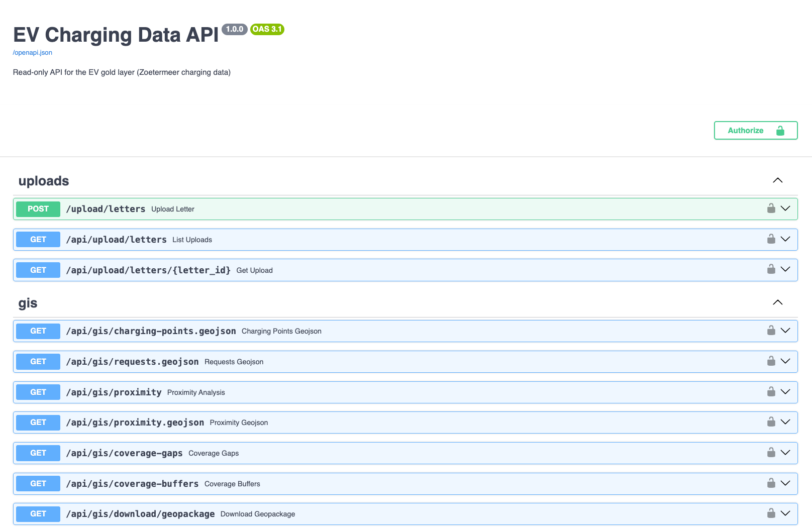Click the padlock on Requests Geojson endpoint
812x529 pixels.
click(770, 361)
